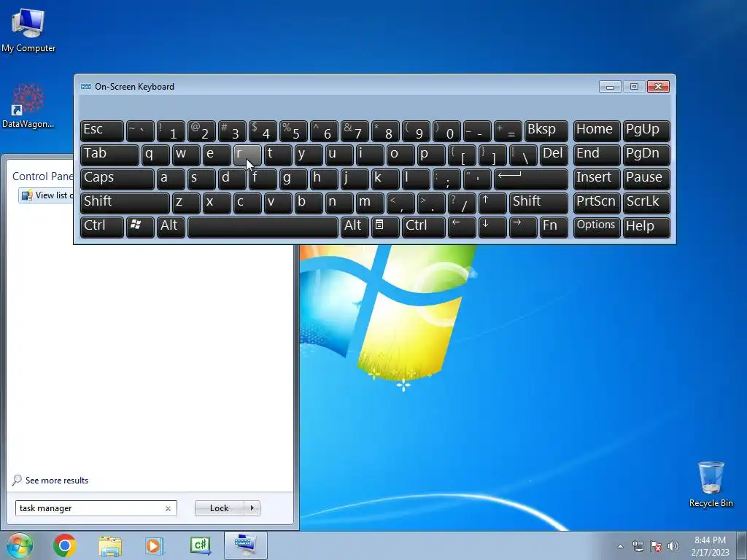Viewport: 747px width, 560px height.
Task: Toggle the Fn key
Action: pyautogui.click(x=554, y=227)
